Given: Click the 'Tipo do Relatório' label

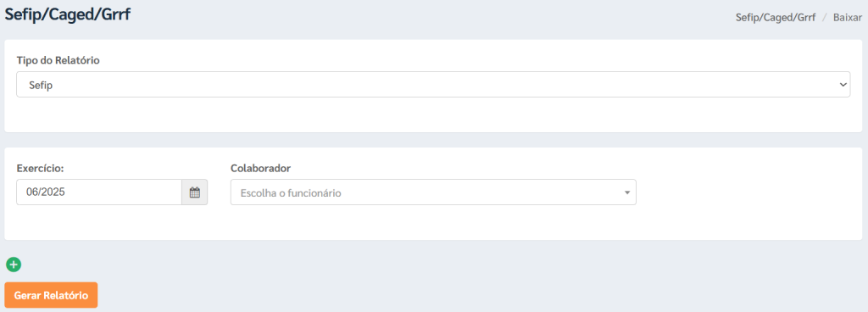Looking at the screenshot, I should [58, 60].
